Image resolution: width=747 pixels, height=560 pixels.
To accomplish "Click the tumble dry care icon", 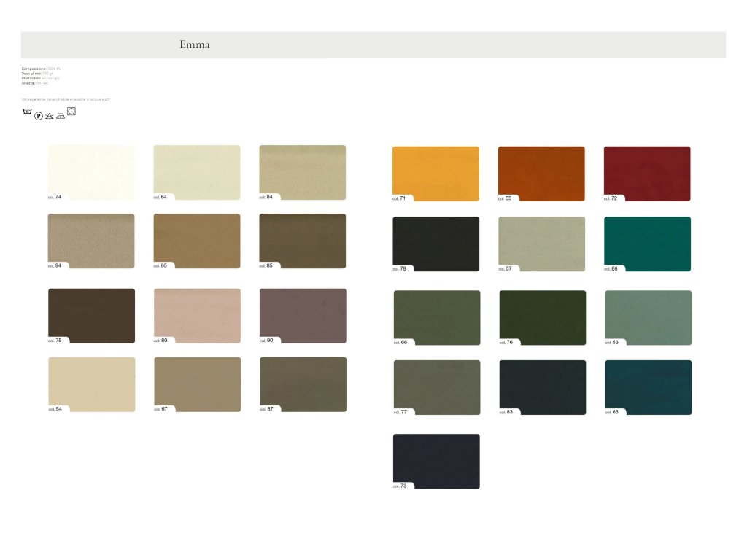I will point(71,112).
